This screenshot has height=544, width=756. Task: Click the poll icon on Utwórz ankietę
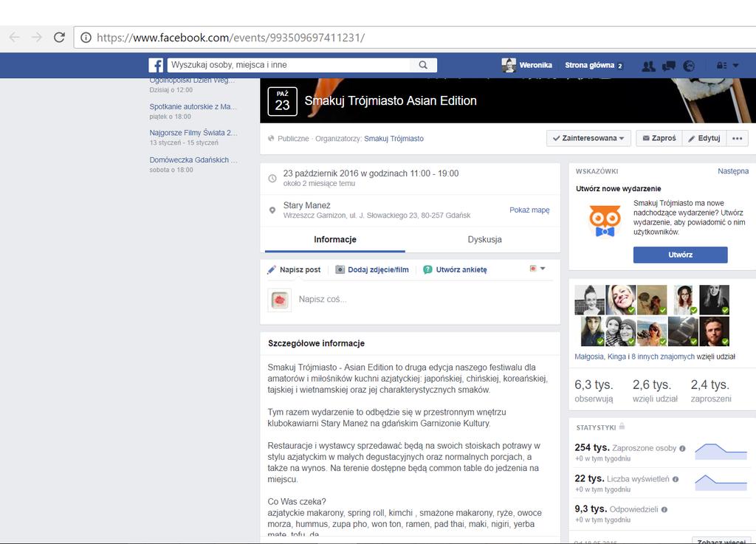427,270
